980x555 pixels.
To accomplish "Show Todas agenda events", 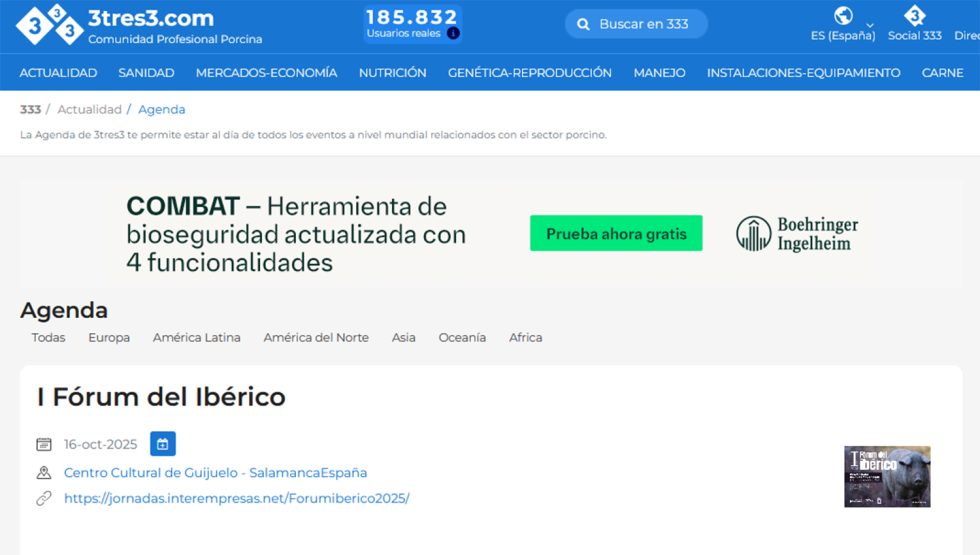I will pyautogui.click(x=48, y=338).
